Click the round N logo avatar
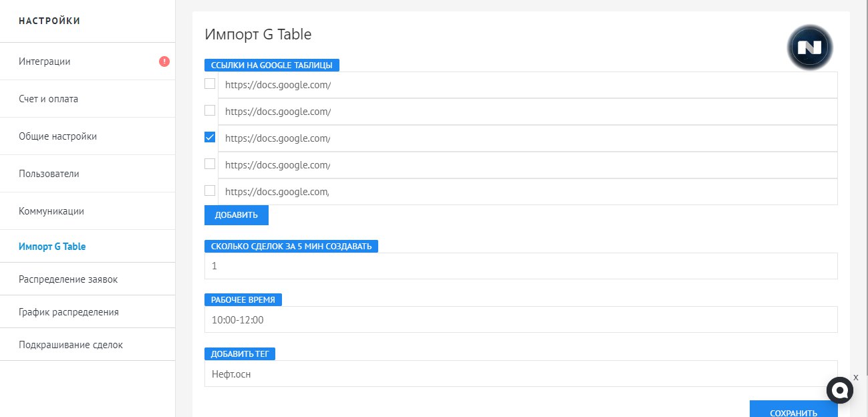868x417 pixels. pos(809,48)
